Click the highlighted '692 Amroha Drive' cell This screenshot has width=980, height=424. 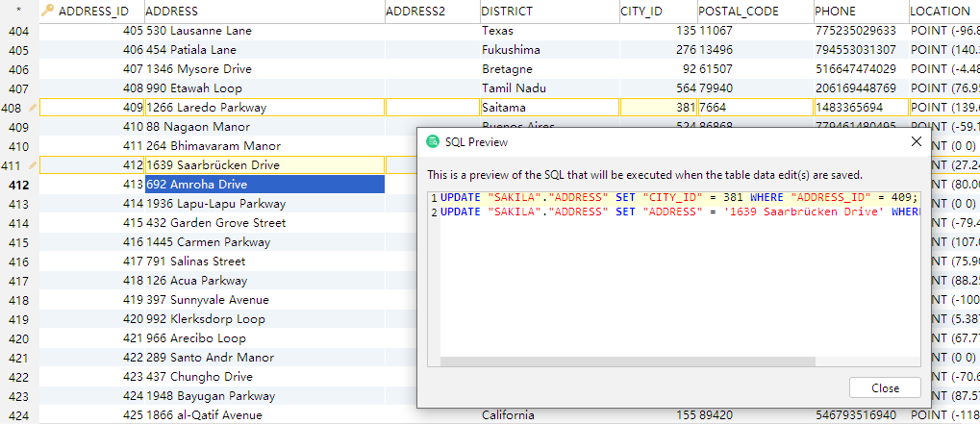click(x=264, y=185)
